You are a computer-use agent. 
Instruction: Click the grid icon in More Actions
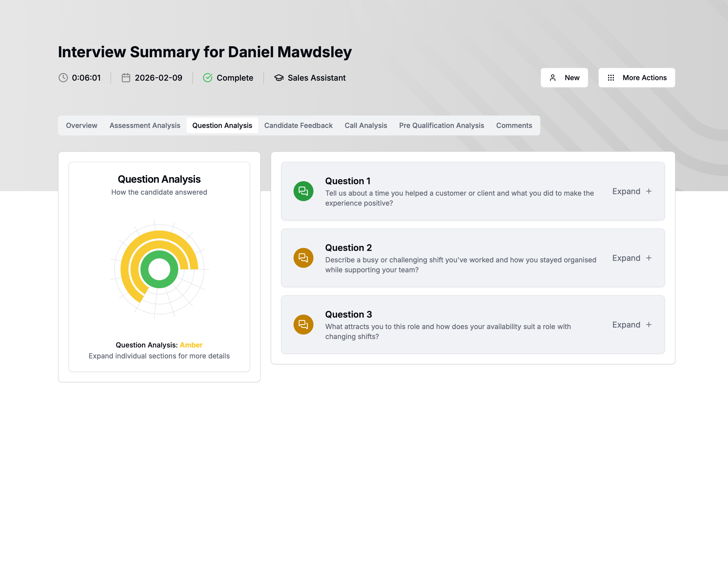611,78
